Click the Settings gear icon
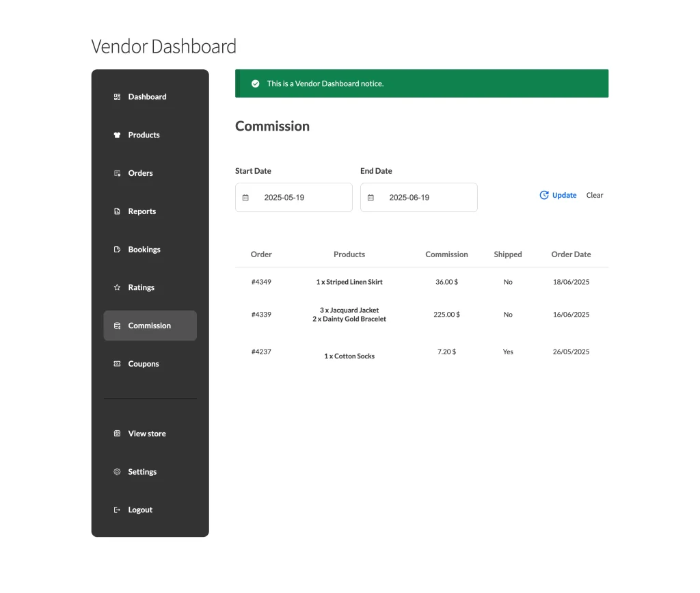 pos(117,472)
